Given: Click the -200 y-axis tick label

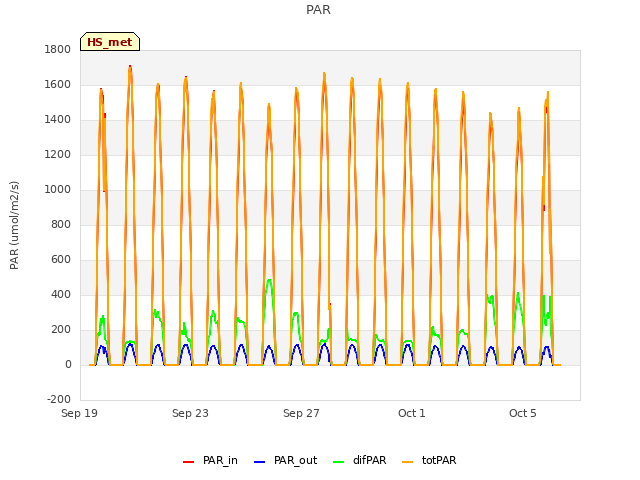Looking at the screenshot, I should pos(59,399).
